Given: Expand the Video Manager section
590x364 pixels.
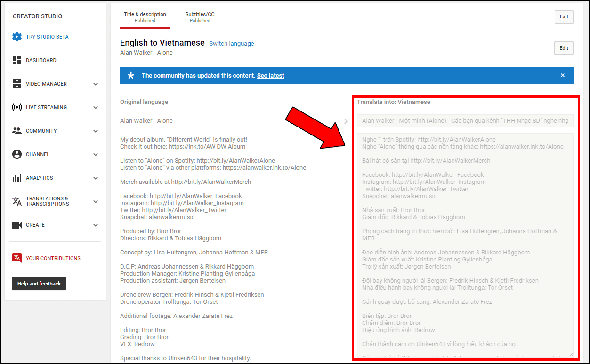Looking at the screenshot, I should pyautogui.click(x=96, y=84).
